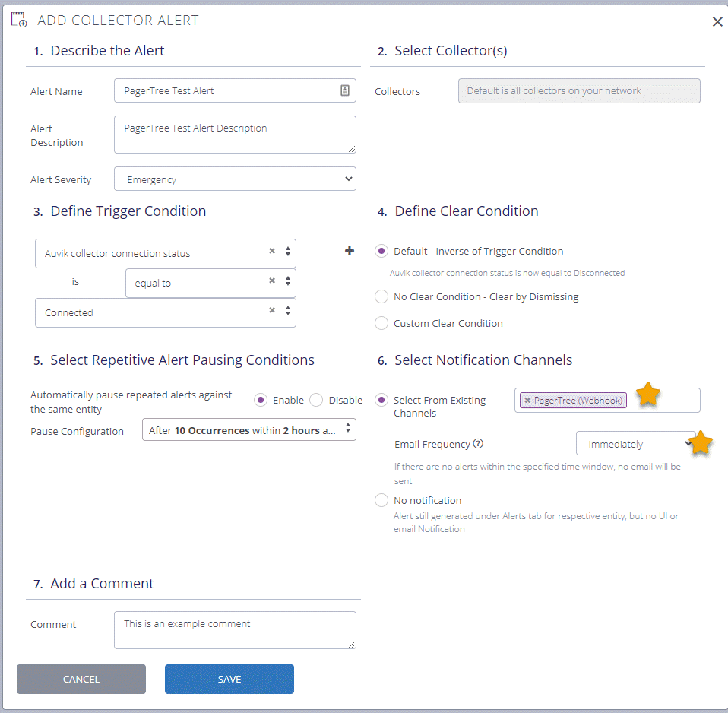Click the Add Collector Alert header icon
Viewport: 728px width, 713px height.
19,20
